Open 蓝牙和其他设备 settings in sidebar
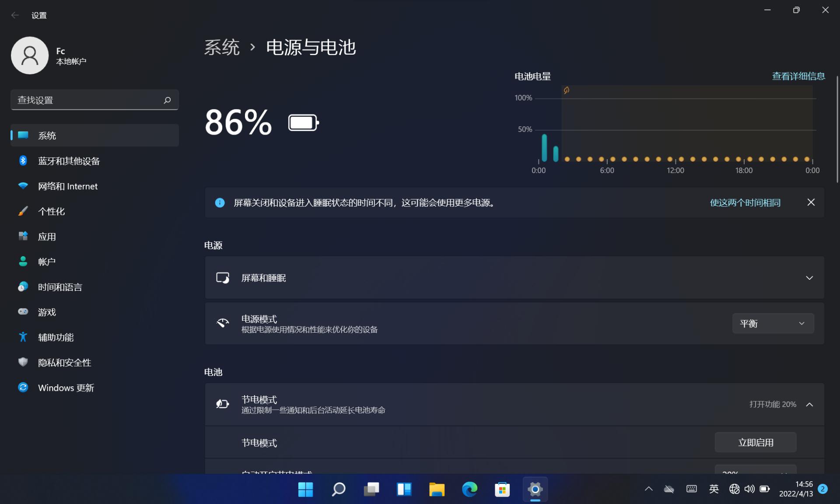The width and height of the screenshot is (840, 504). (69, 161)
